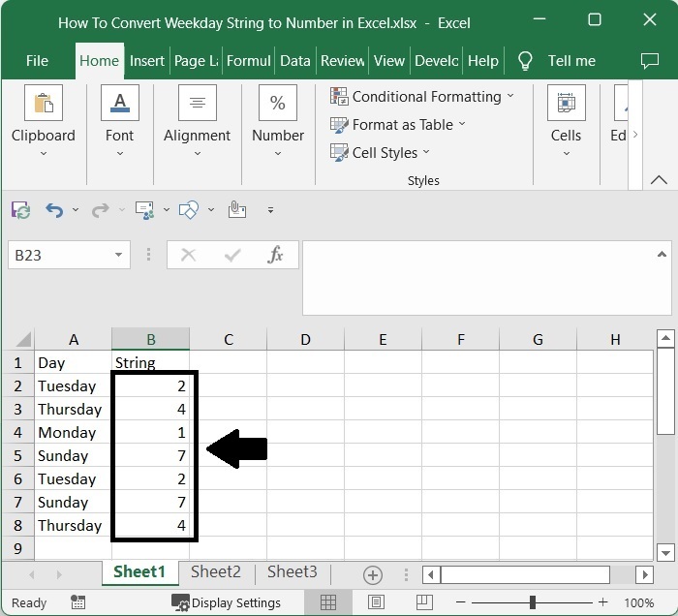Switch to Page Layout view
Viewport: 678px width, 616px height.
(x=373, y=602)
